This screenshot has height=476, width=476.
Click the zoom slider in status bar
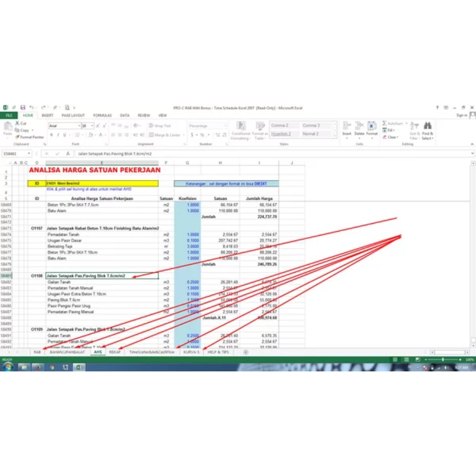pyautogui.click(x=443, y=359)
